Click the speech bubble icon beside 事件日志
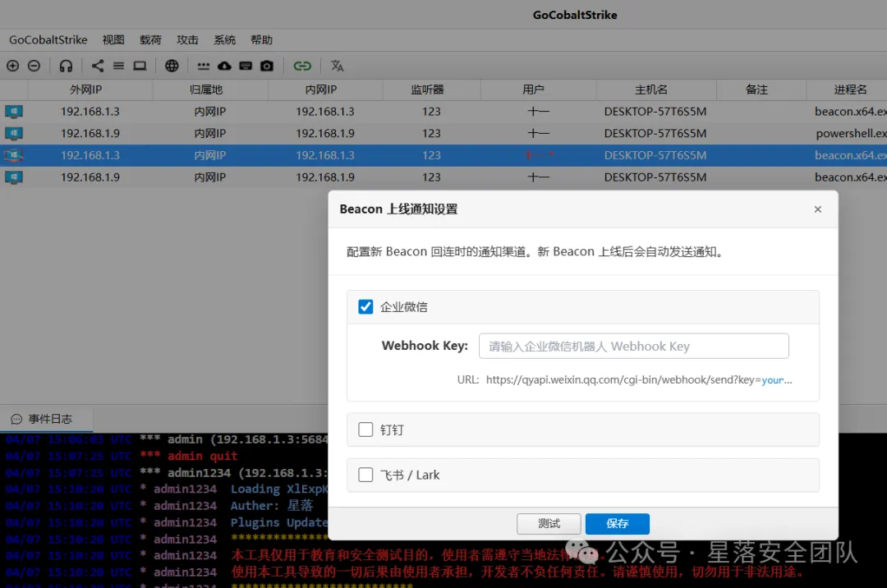The image size is (887, 588). pos(16,419)
